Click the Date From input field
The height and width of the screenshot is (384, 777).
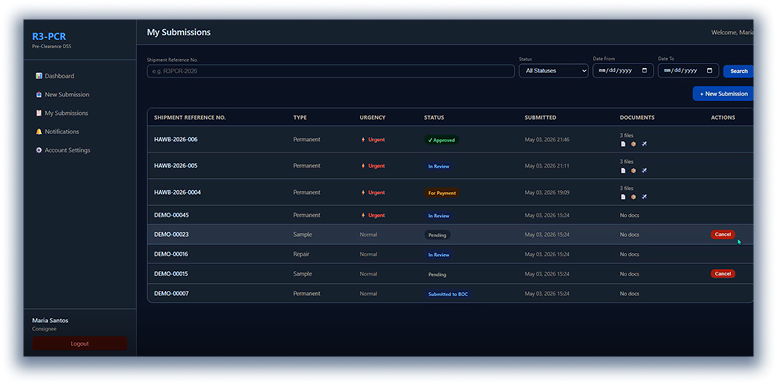tap(623, 71)
